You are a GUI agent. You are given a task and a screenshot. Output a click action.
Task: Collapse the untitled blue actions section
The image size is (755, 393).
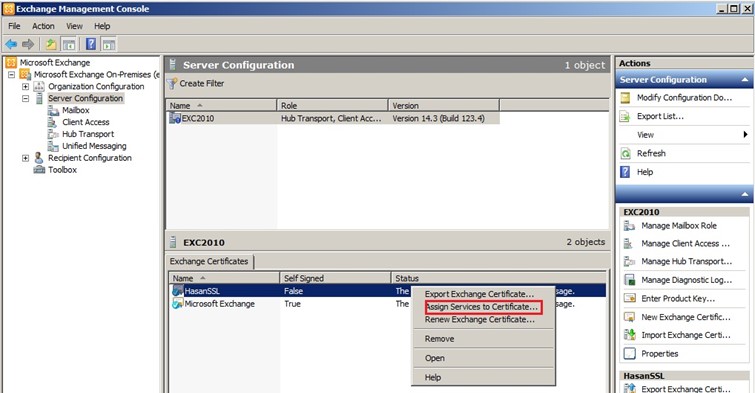744,195
